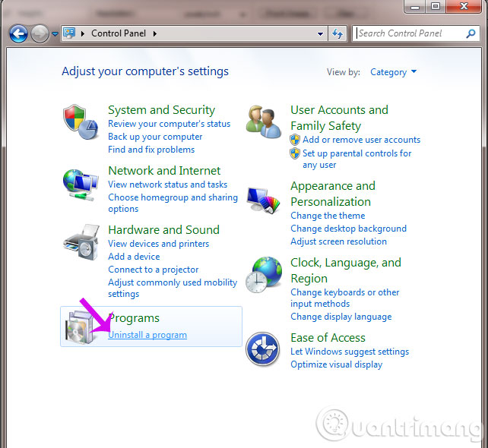This screenshot has width=488, height=448.
Task: Maximize the Control Panel window
Action: click(436, 6)
